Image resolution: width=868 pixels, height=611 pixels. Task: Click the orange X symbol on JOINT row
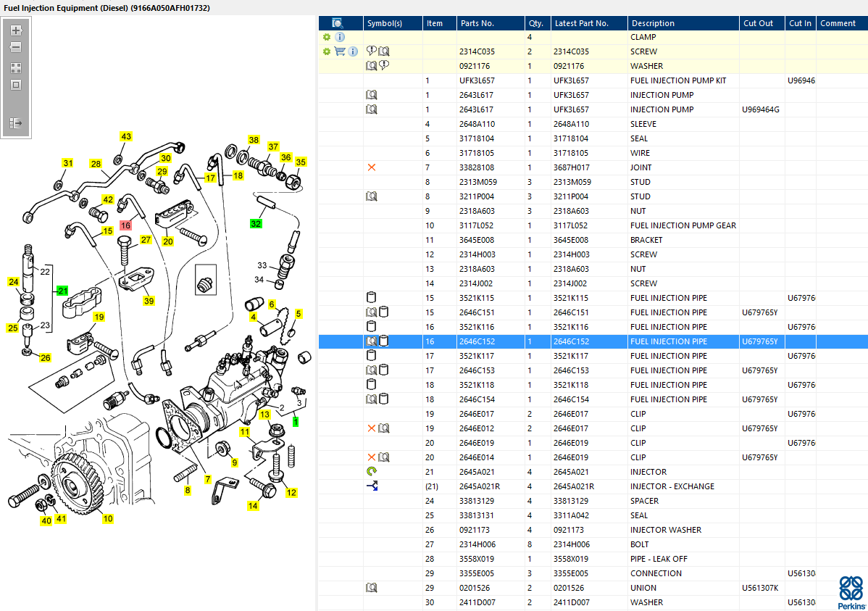pyautogui.click(x=372, y=167)
